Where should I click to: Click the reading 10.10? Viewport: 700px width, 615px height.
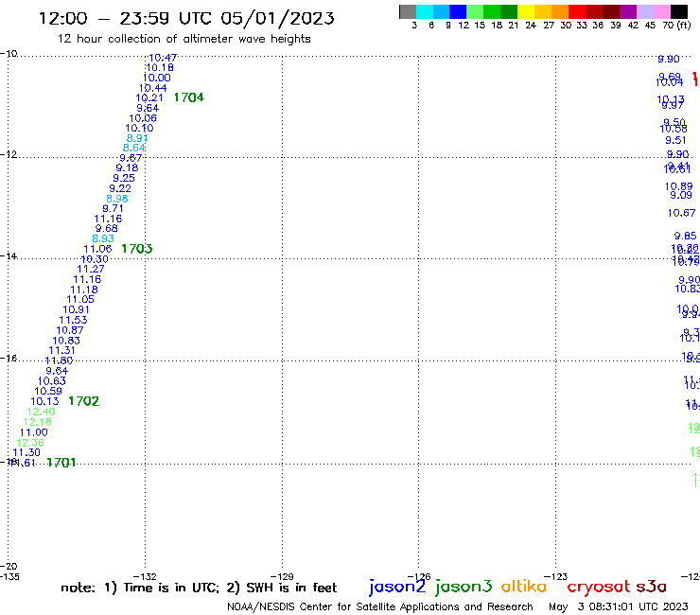[139, 128]
